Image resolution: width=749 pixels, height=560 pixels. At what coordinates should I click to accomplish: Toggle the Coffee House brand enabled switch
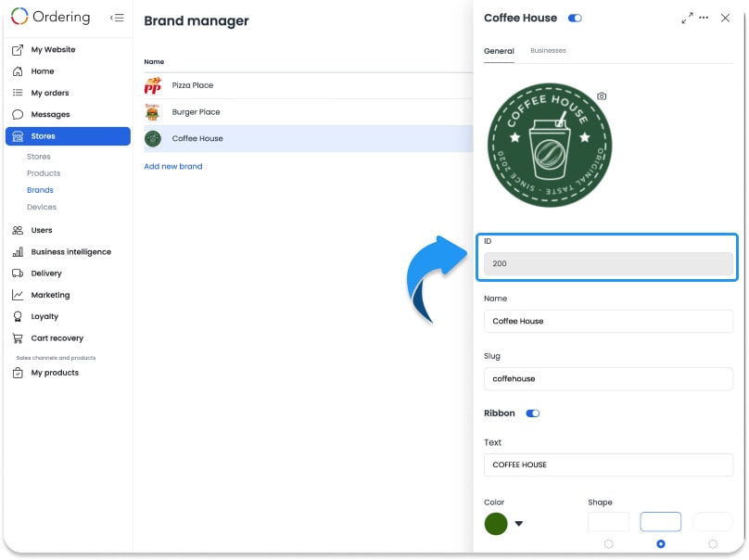tap(575, 19)
